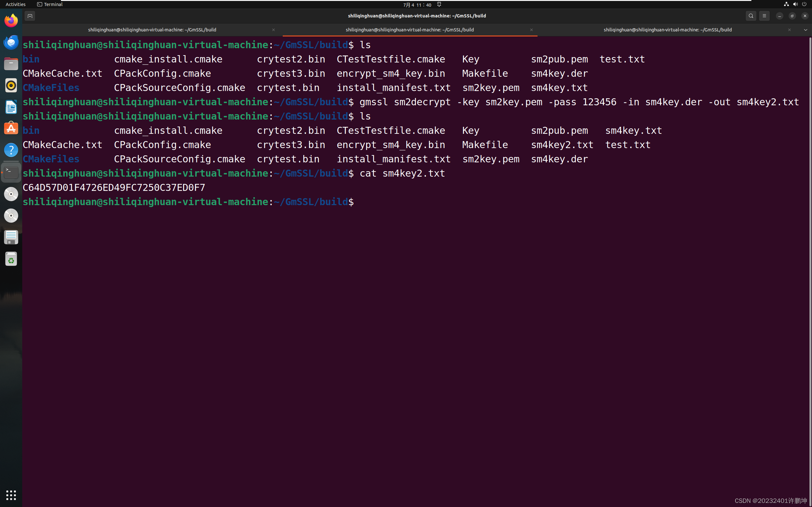
Task: Launch Thunderbird mail from the dock
Action: click(11, 42)
